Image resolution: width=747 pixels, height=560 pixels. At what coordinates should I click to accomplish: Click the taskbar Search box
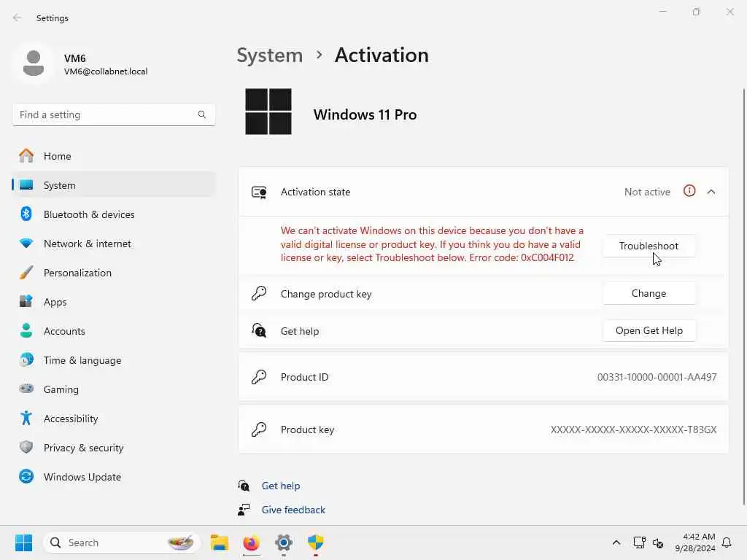click(x=122, y=542)
